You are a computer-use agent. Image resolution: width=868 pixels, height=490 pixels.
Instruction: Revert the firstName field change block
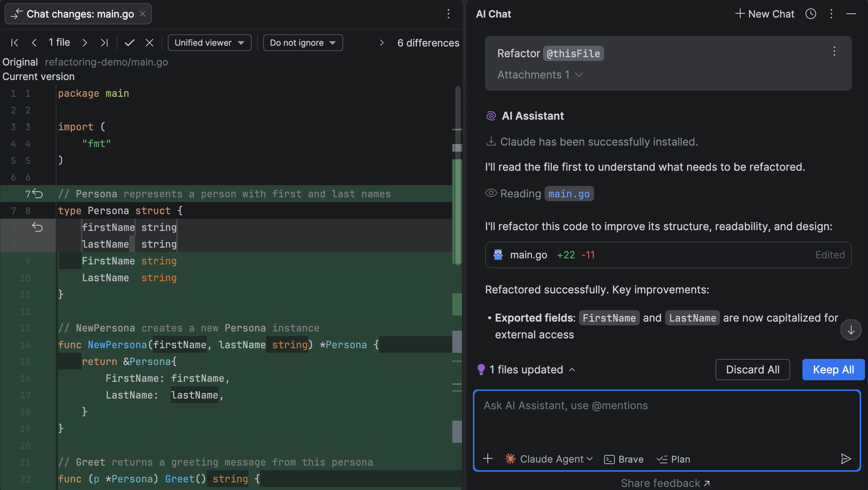pyautogui.click(x=37, y=227)
